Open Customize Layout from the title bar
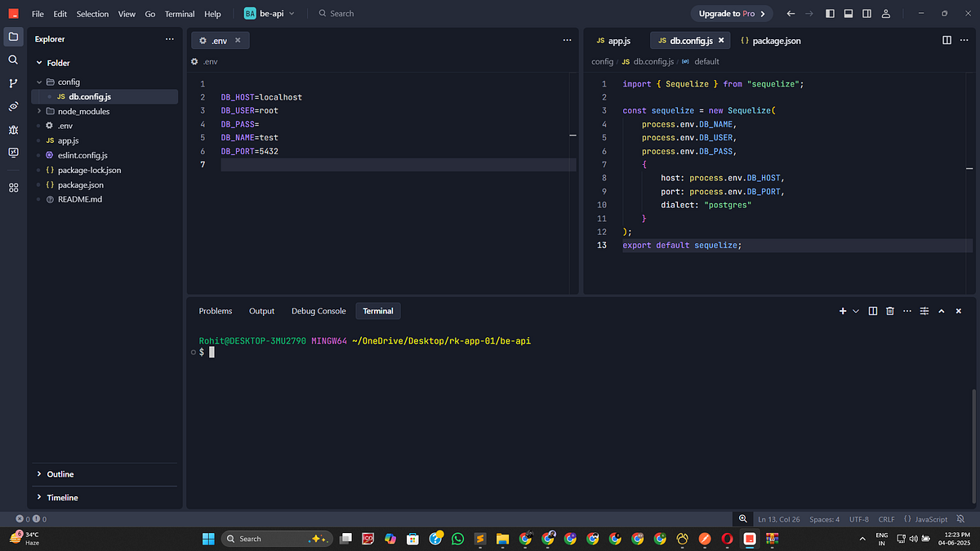Image resolution: width=980 pixels, height=551 pixels. coord(866,13)
